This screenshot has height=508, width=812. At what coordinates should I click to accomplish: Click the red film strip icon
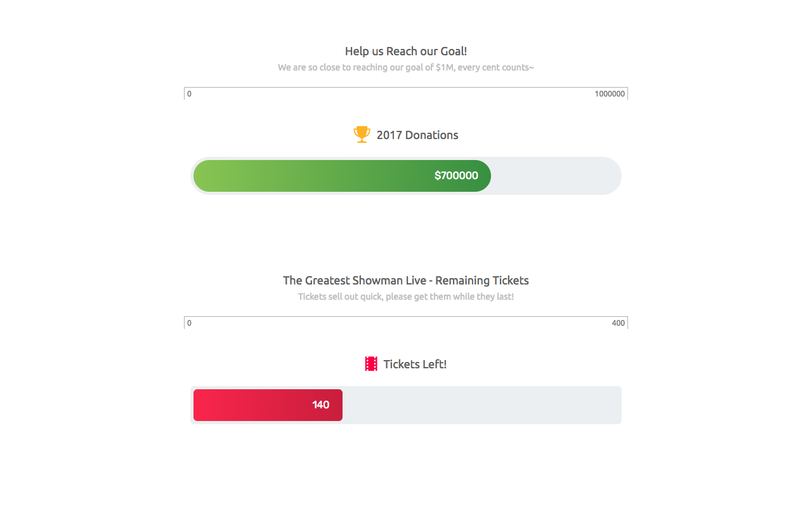pos(371,364)
